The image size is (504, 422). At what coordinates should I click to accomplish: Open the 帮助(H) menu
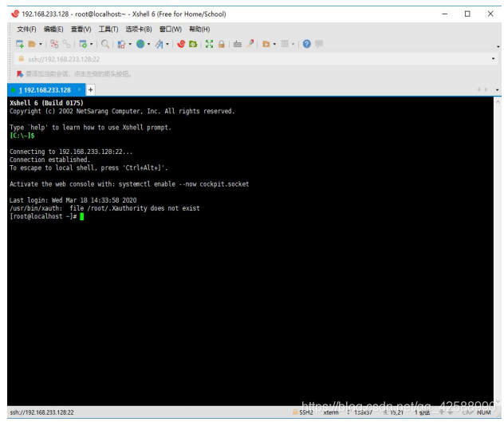[x=199, y=30]
